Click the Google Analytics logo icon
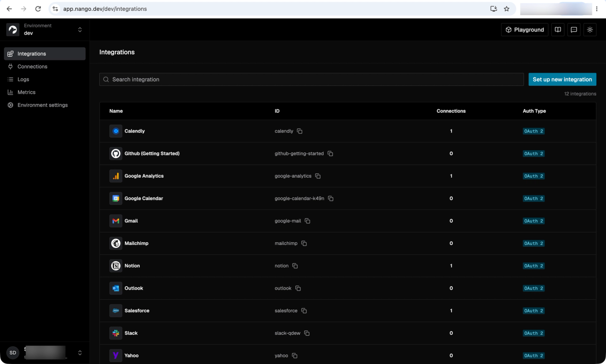This screenshot has height=364, width=606. tap(116, 176)
